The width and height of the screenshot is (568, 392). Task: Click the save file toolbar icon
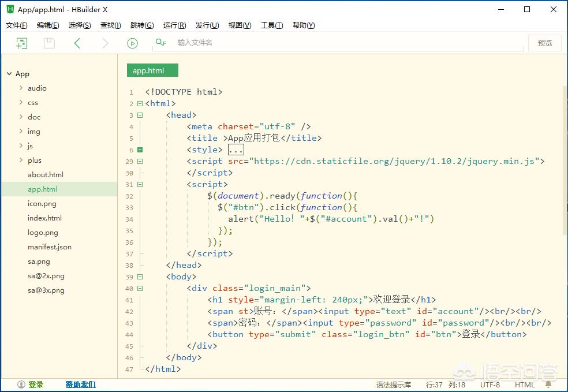pos(49,43)
